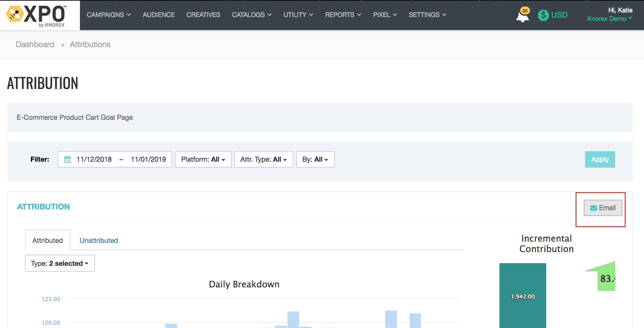Open the notifications bell icon
This screenshot has width=644, height=328.
[x=522, y=16]
